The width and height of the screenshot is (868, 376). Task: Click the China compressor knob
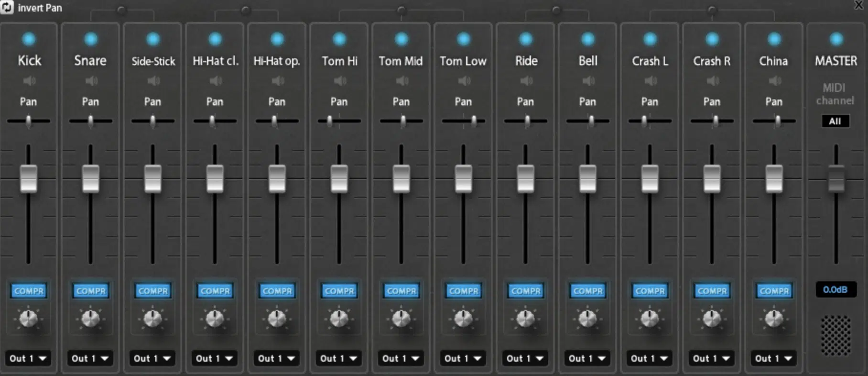click(774, 318)
